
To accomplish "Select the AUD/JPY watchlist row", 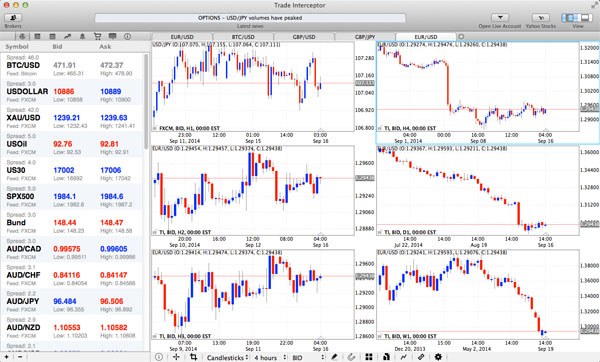I will click(x=72, y=302).
